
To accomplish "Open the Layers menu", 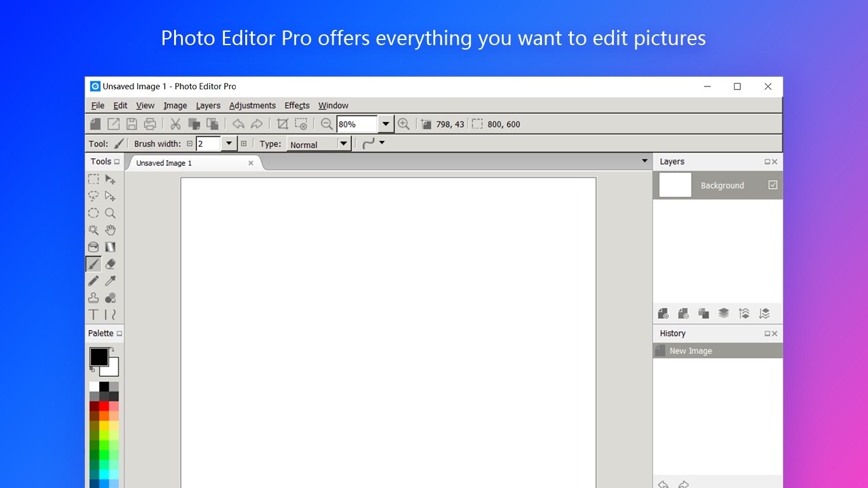I will 208,105.
